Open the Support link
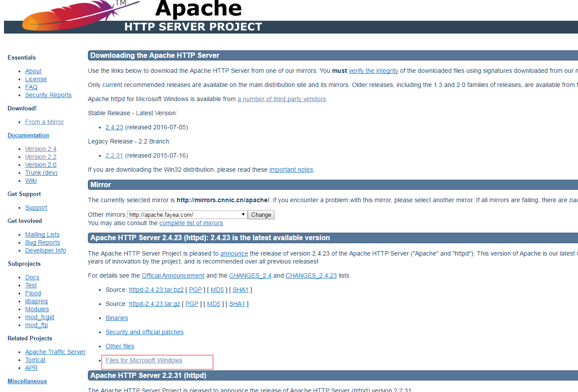The height and width of the screenshot is (392, 578). [36, 207]
